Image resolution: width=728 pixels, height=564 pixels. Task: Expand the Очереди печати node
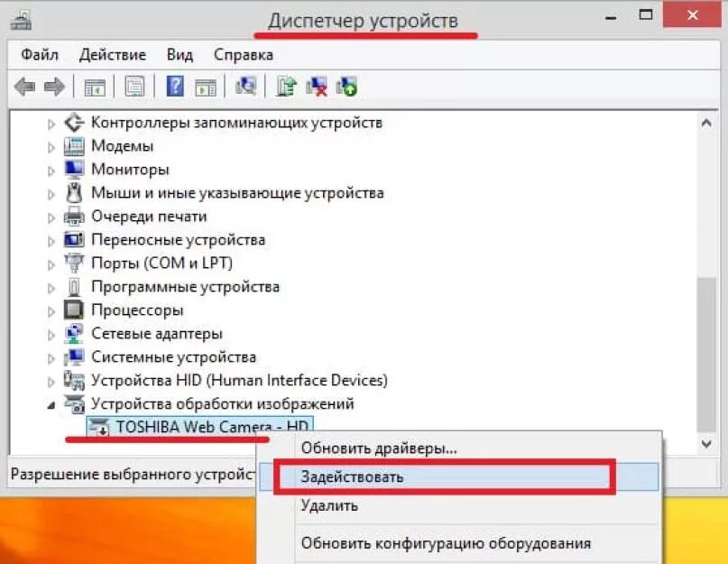pyautogui.click(x=51, y=217)
